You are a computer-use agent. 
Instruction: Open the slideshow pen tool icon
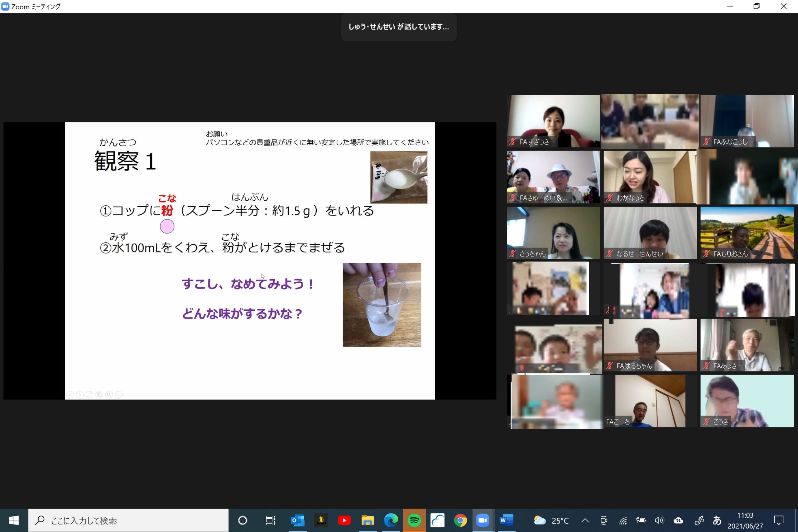pos(89,395)
